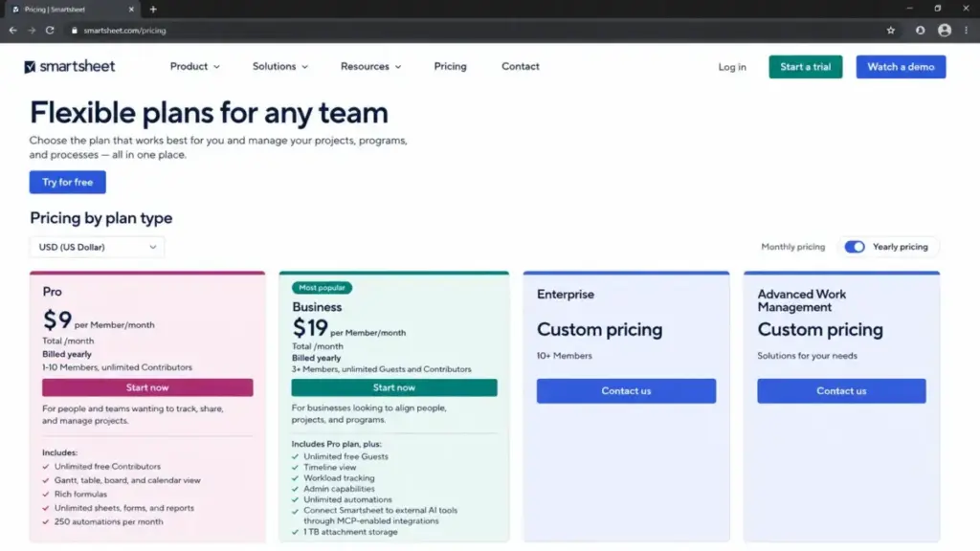Open Chrome three-dot menu

click(x=967, y=30)
